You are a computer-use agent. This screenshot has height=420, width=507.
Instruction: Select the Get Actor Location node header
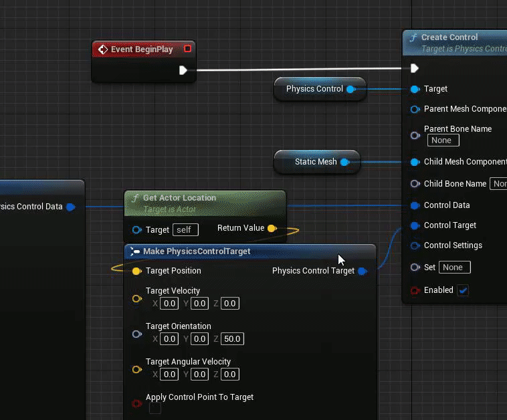(205, 203)
